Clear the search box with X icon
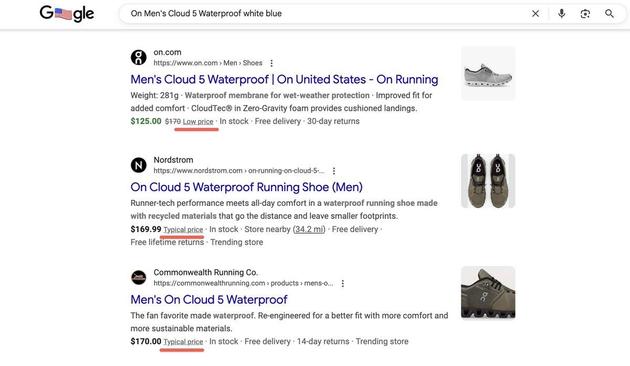 [x=535, y=14]
